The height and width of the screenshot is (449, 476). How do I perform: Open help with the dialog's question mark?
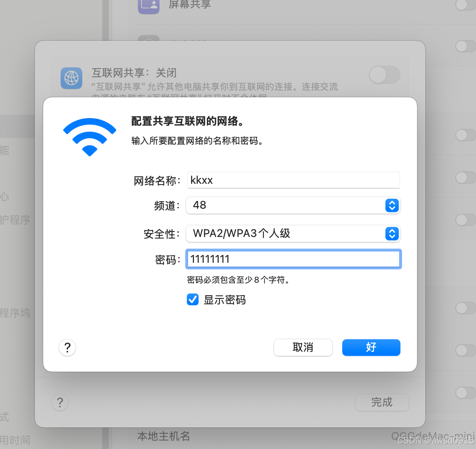pos(67,348)
